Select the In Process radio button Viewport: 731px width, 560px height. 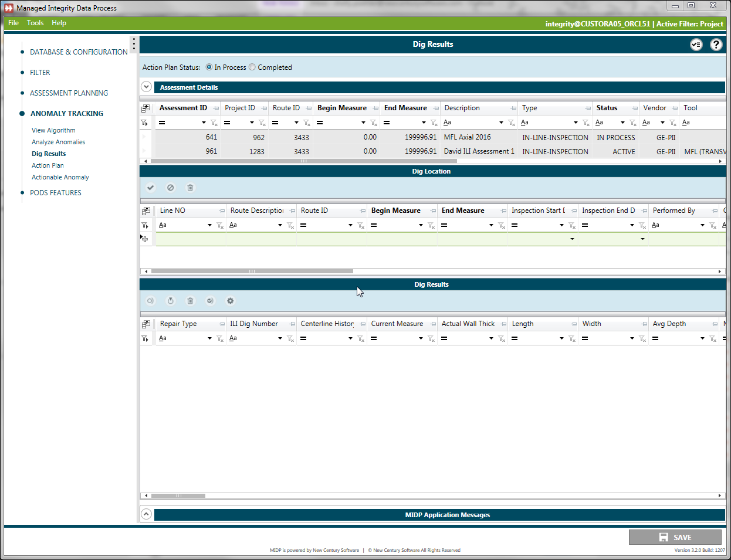[209, 67]
